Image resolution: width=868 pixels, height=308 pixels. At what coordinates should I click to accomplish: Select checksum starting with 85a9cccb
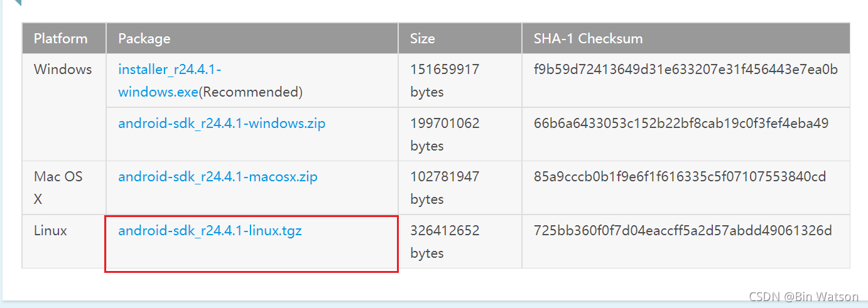[680, 176]
